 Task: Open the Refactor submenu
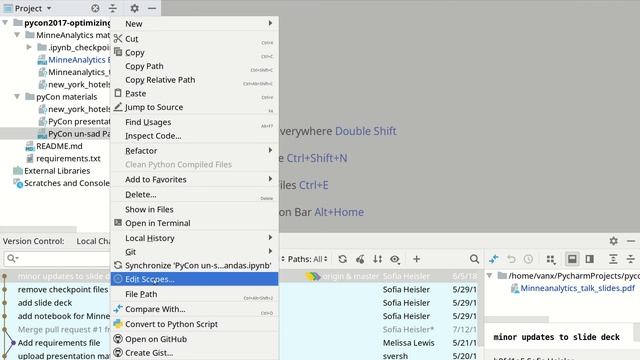(194, 151)
